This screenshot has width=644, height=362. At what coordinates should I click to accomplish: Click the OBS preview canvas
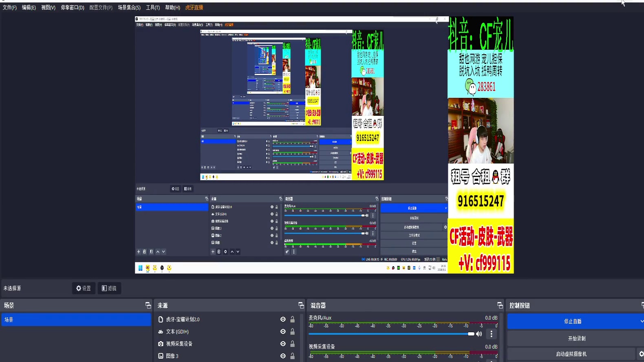324,145
